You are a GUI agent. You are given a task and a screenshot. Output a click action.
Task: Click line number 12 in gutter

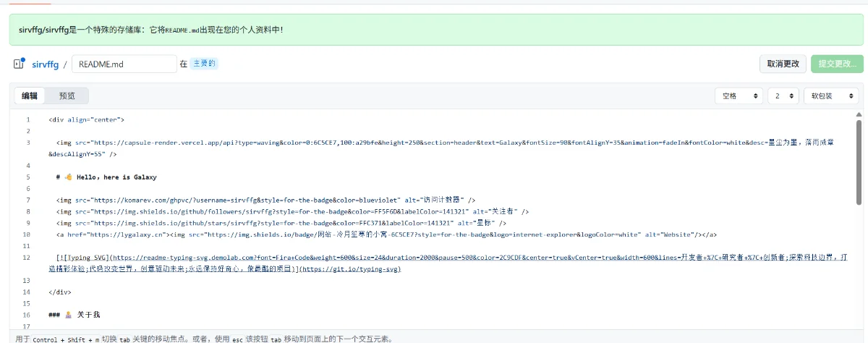point(26,258)
